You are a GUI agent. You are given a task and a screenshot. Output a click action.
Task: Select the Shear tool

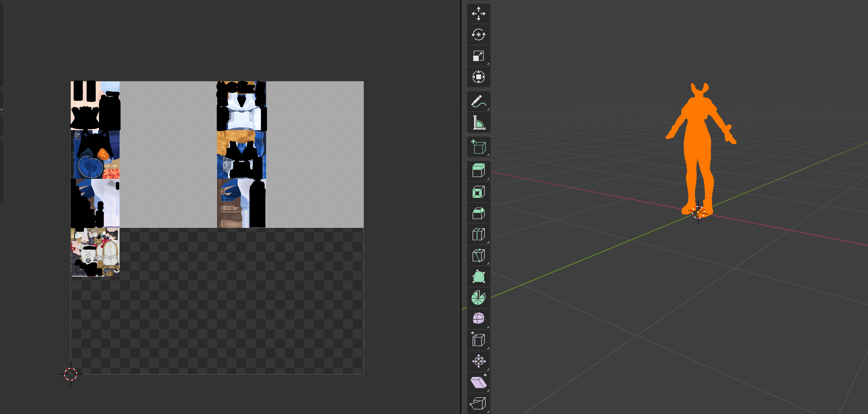click(478, 382)
